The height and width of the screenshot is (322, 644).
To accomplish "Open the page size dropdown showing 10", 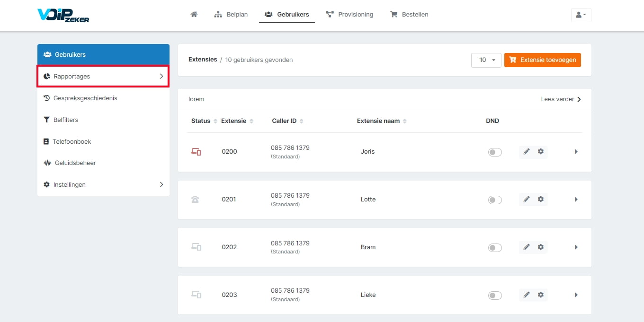I will coord(486,60).
